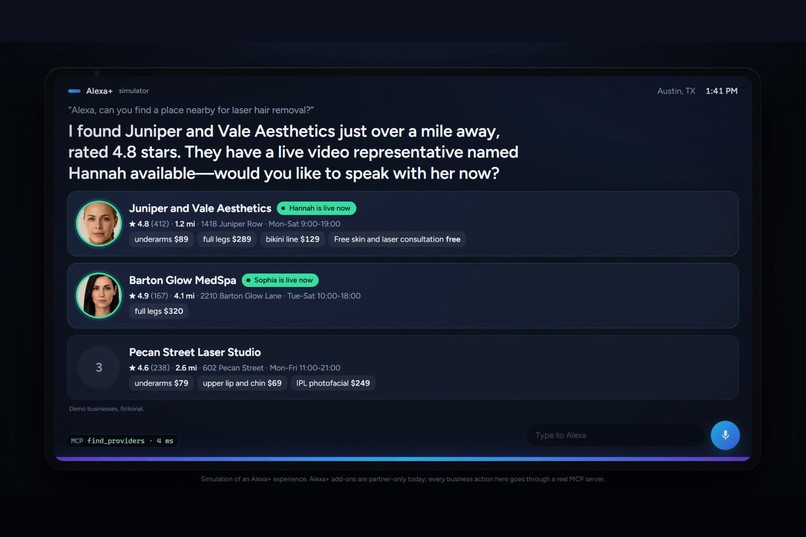The width and height of the screenshot is (806, 537).
Task: Open Sophia's avatar at Barton Glow MedSpa
Action: pos(99,295)
